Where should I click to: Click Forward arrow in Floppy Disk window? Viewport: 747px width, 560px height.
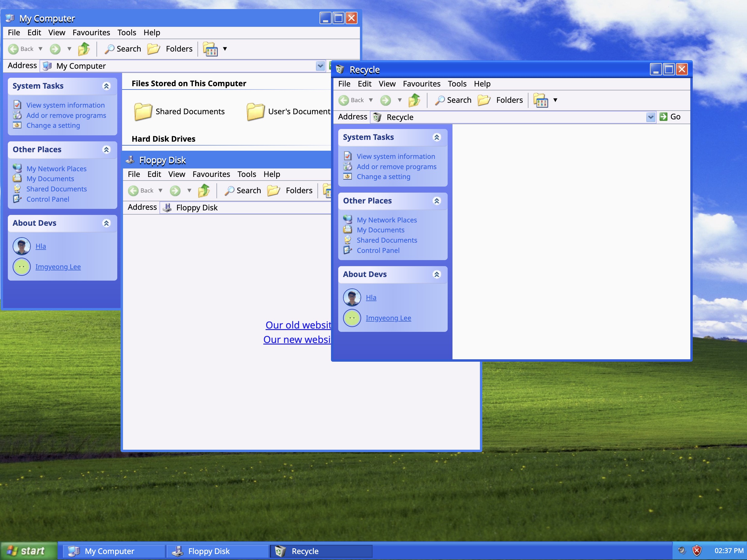click(x=175, y=191)
